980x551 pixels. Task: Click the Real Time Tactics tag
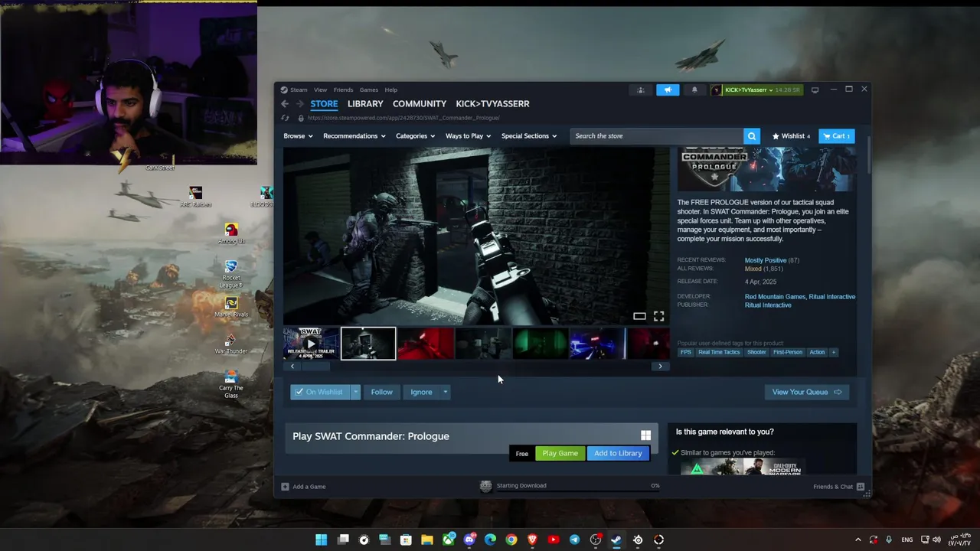[719, 352]
